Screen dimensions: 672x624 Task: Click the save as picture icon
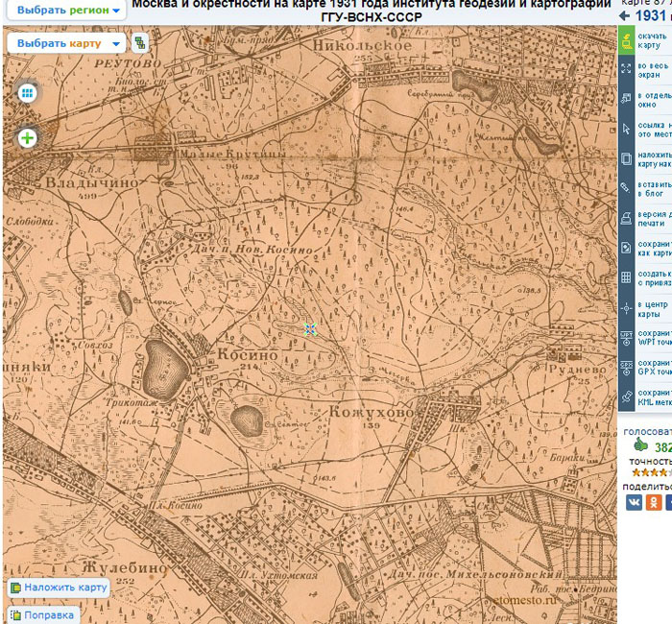pos(626,248)
